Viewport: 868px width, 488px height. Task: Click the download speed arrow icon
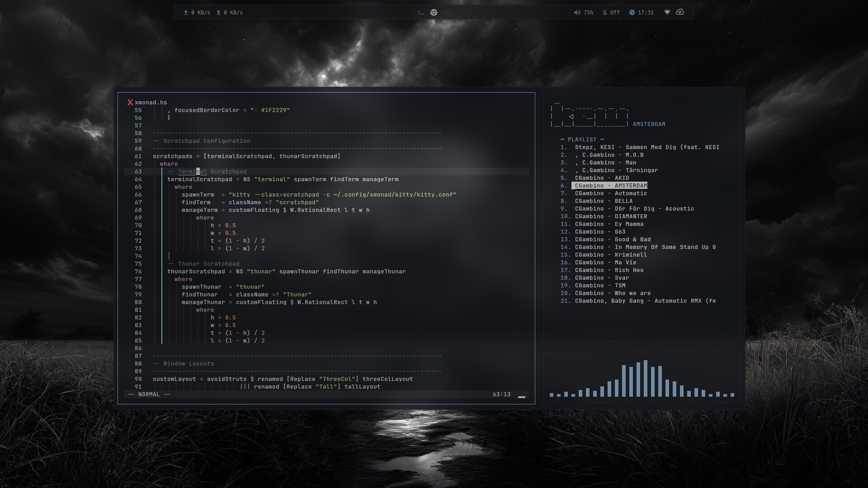click(186, 13)
